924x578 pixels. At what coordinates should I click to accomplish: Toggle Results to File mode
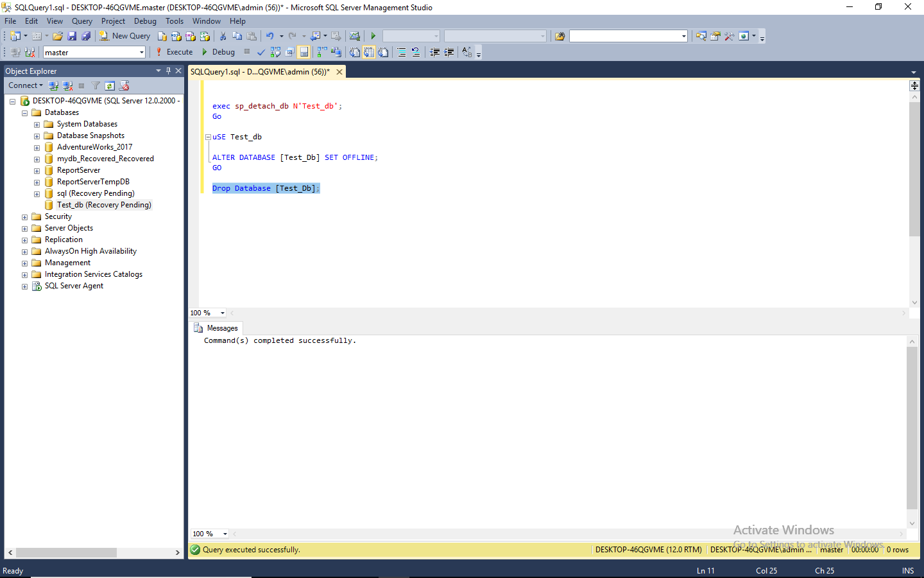383,52
